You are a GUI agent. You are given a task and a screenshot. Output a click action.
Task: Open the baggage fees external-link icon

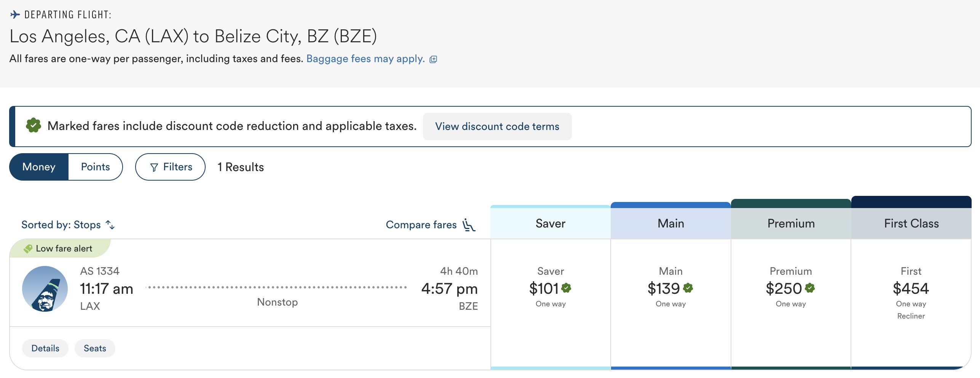click(433, 59)
